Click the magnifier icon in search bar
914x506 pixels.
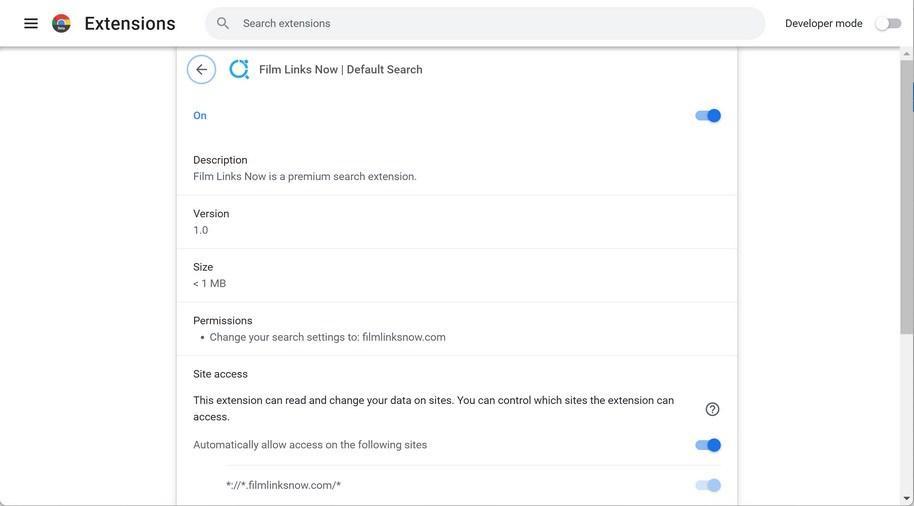(x=223, y=23)
